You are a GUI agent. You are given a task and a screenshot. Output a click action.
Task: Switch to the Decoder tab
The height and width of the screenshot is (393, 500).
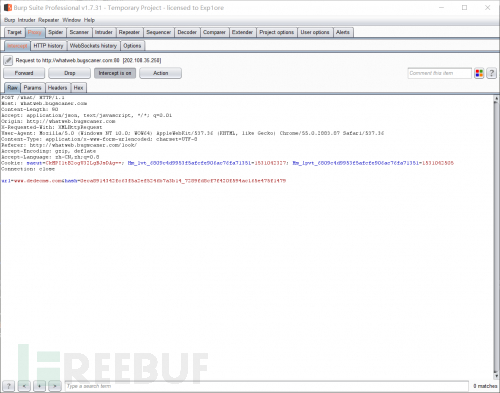[x=187, y=32]
